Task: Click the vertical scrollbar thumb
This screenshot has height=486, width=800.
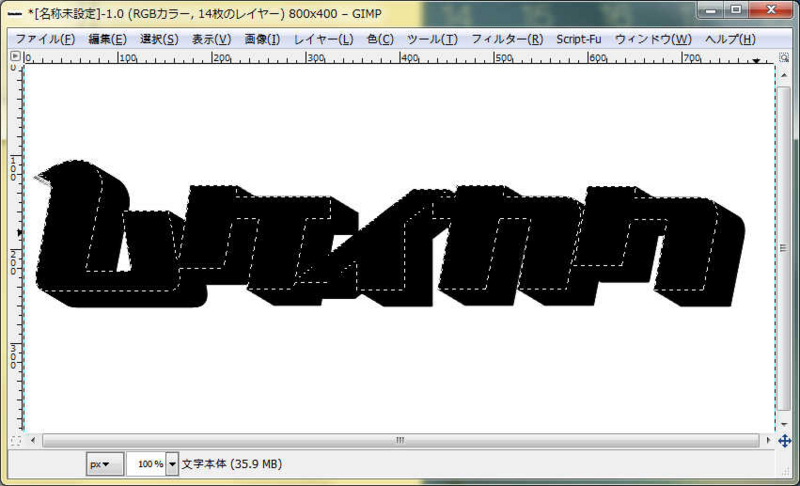Action: coord(784,248)
